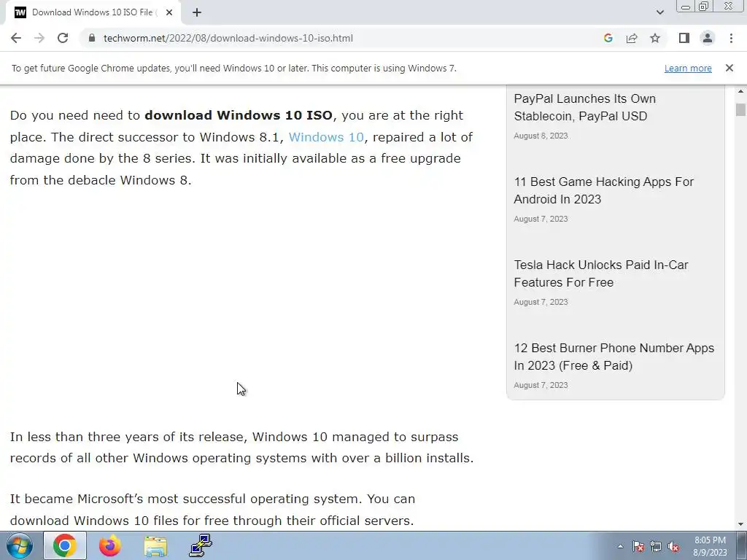Open 12 Best Burner Phone Number Apps article

click(614, 357)
